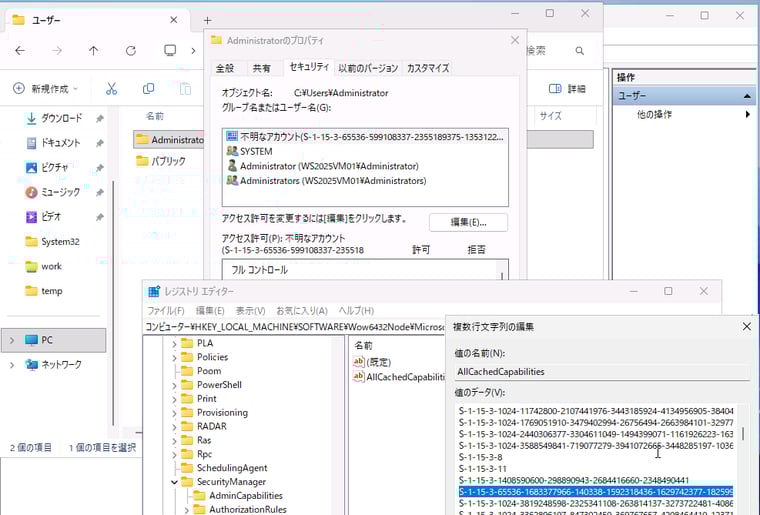
Task: Toggle the 詳細 details pane
Action: (567, 89)
